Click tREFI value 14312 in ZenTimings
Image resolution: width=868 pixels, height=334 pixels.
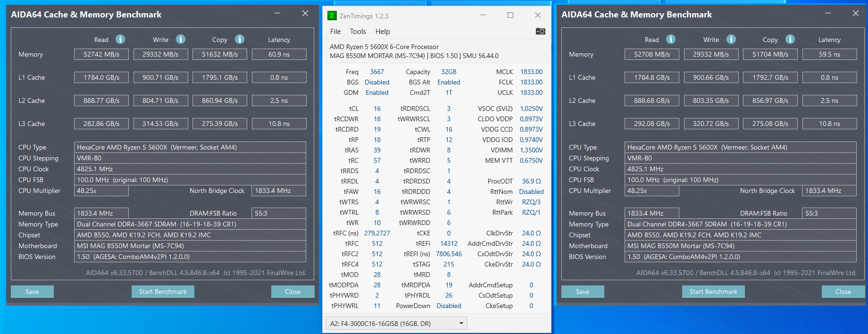tap(449, 243)
